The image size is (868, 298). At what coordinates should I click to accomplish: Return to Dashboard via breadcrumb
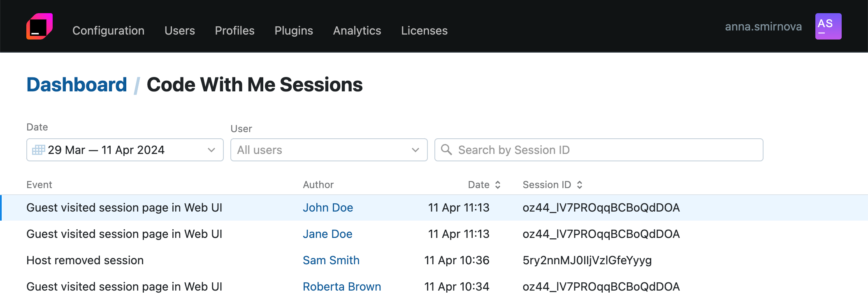tap(77, 85)
